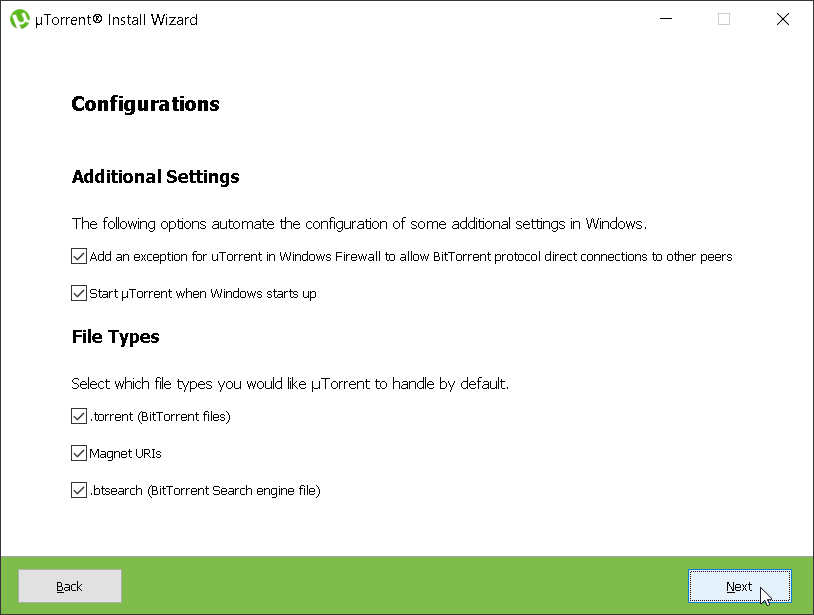Click the Additional Settings heading
The width and height of the screenshot is (814, 615).
coord(156,177)
